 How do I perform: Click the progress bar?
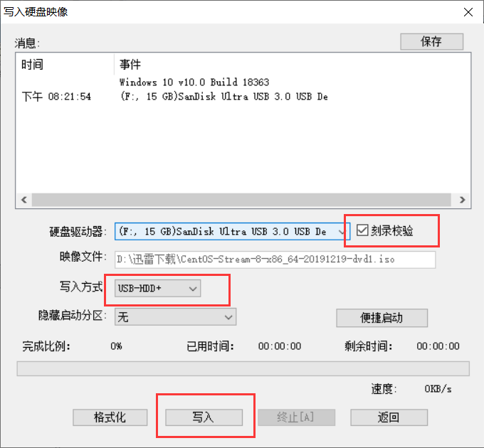tap(243, 369)
